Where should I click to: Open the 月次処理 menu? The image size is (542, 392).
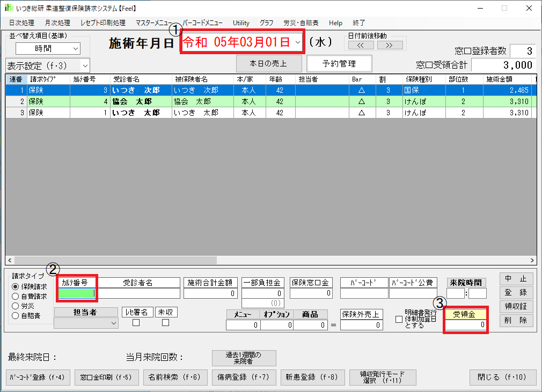pyautogui.click(x=57, y=23)
